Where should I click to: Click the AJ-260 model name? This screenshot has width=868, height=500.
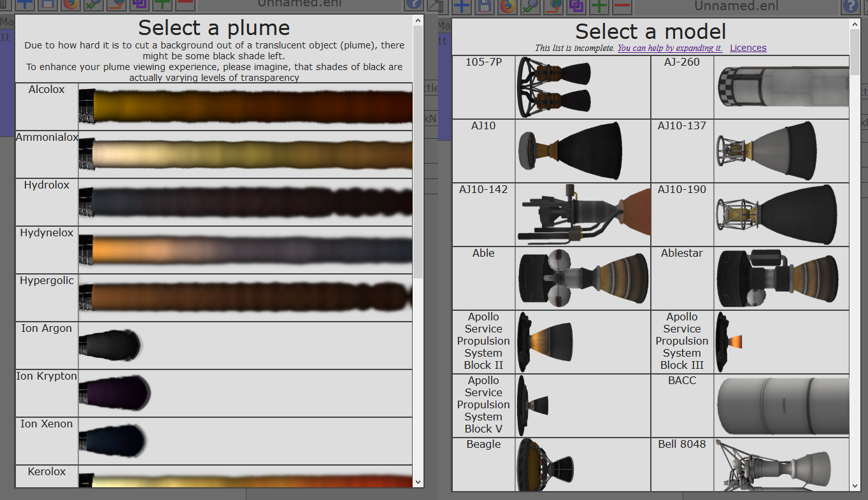pos(682,62)
